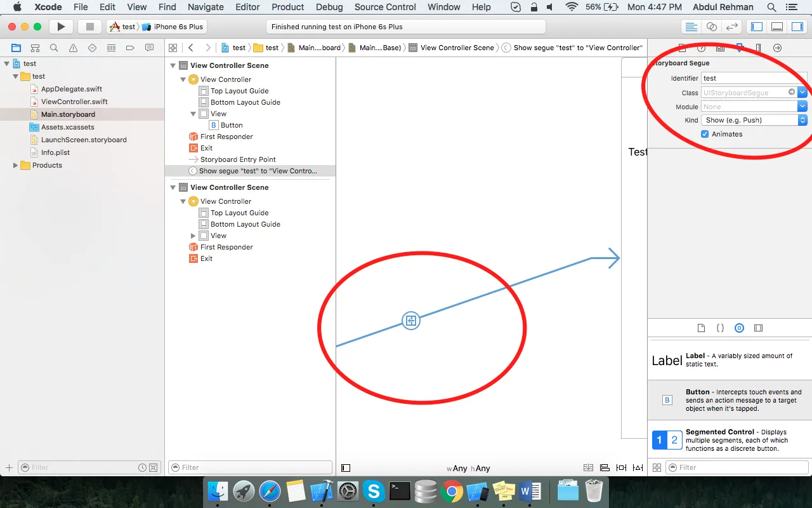
Task: Open Terminal from the Dock
Action: [400, 491]
